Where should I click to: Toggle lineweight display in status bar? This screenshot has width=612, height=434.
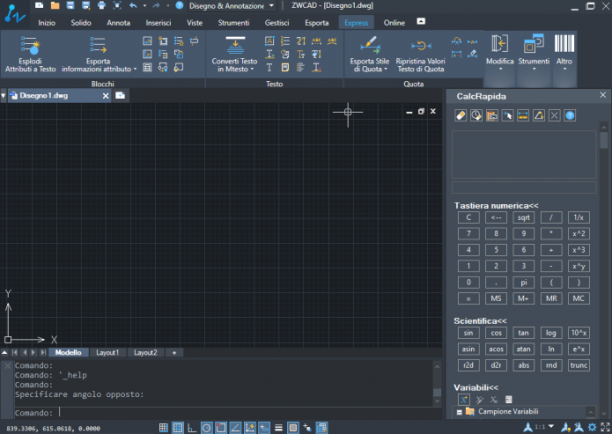click(278, 428)
